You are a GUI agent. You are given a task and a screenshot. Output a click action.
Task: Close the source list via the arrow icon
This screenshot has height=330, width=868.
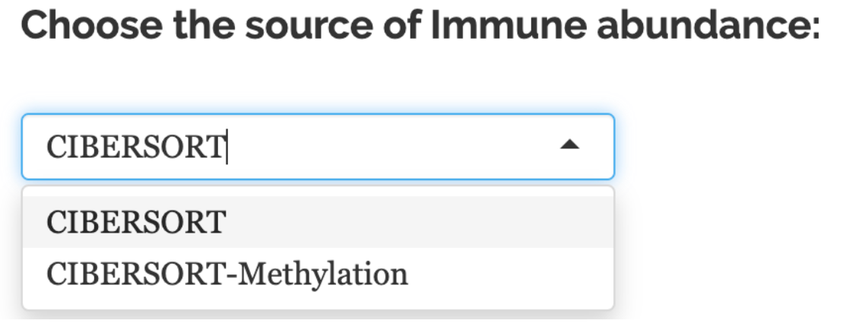coord(570,145)
